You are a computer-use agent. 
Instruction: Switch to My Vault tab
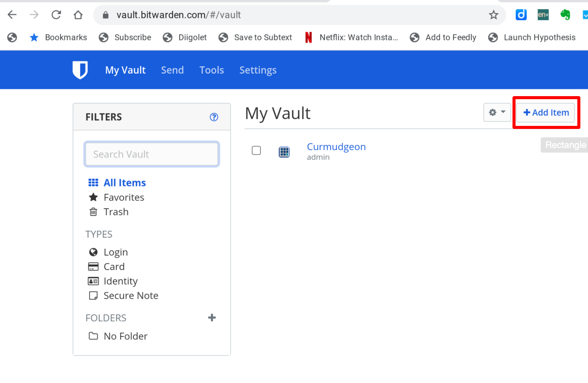click(x=125, y=70)
